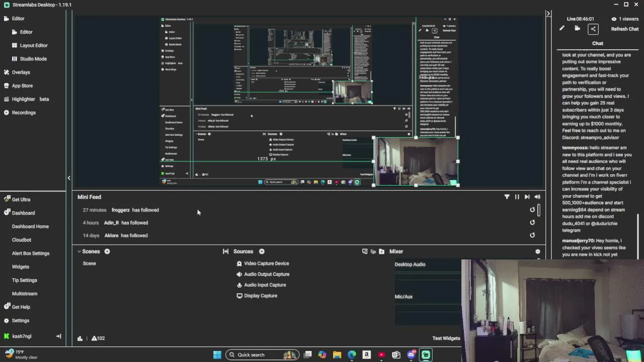Collapse the left sidebar with the arrow handle
Image resolution: width=644 pixels, height=362 pixels.
click(x=69, y=178)
